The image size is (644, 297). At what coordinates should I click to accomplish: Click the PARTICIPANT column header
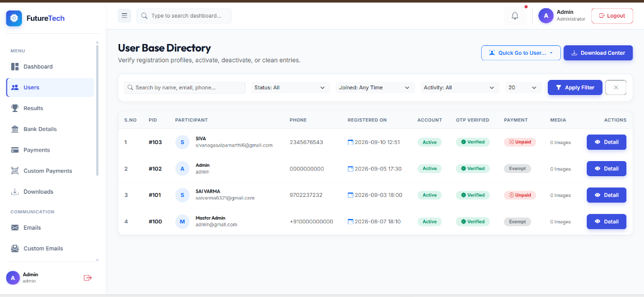(191, 120)
